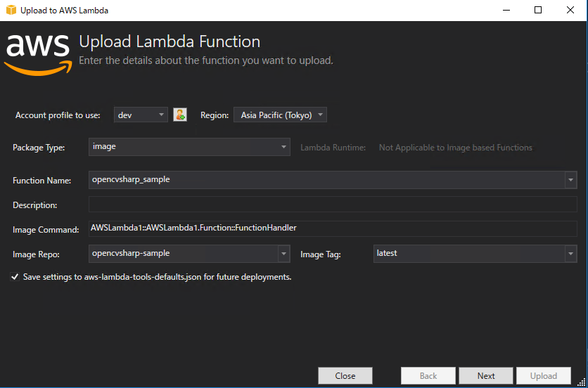
Task: Click the Function Name text opencvsharp_sample
Action: 131,179
